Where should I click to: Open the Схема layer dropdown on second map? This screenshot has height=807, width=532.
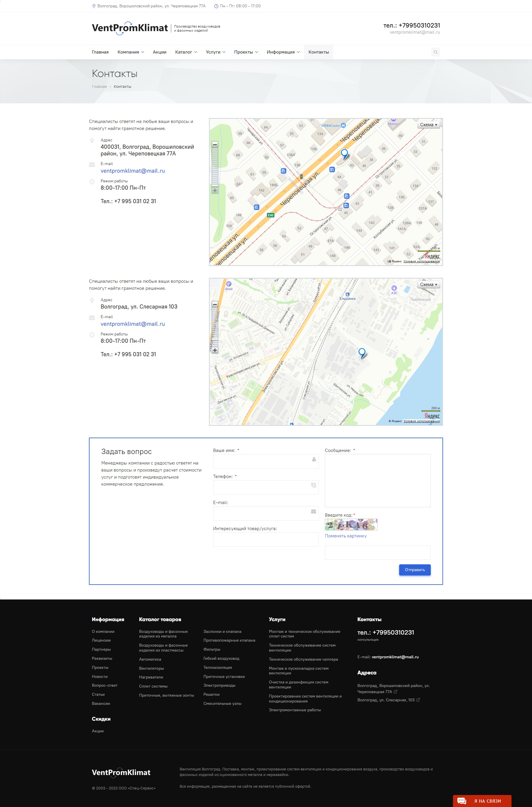428,285
